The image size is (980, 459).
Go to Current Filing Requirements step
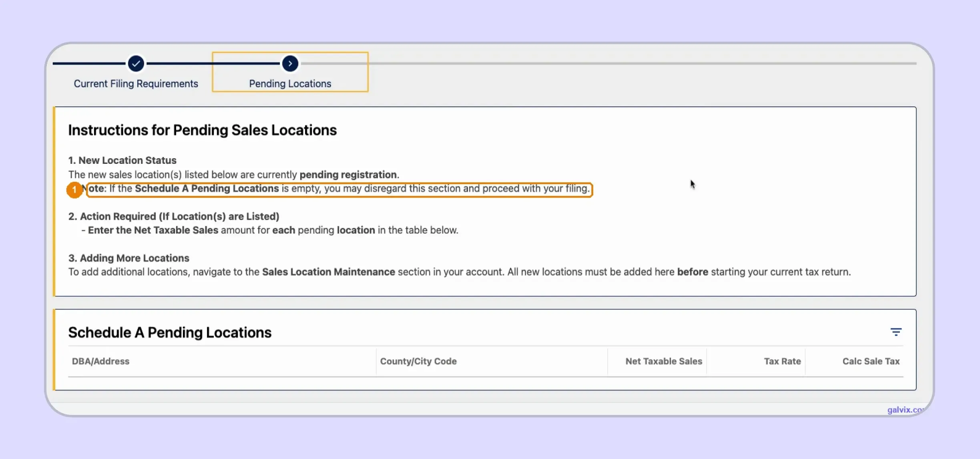point(136,84)
